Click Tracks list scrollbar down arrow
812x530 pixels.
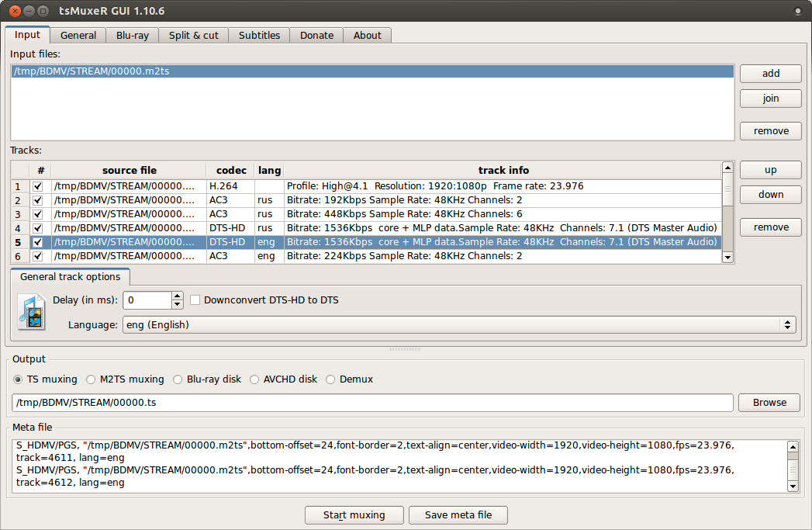[727, 258]
